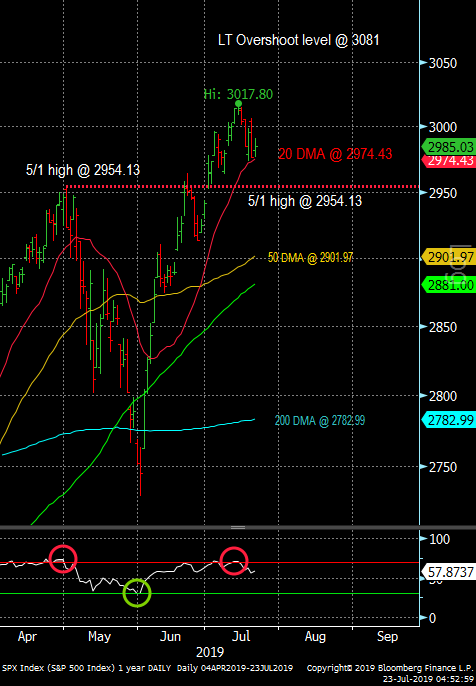
Task: Click the 'LT Overshoot level @ 3081' annotation
Action: pyautogui.click(x=299, y=40)
